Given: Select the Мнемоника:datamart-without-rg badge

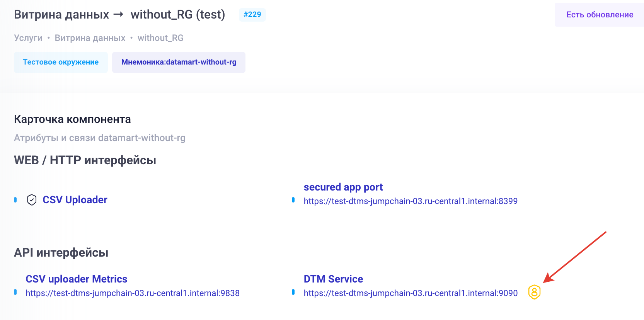Looking at the screenshot, I should tap(179, 62).
